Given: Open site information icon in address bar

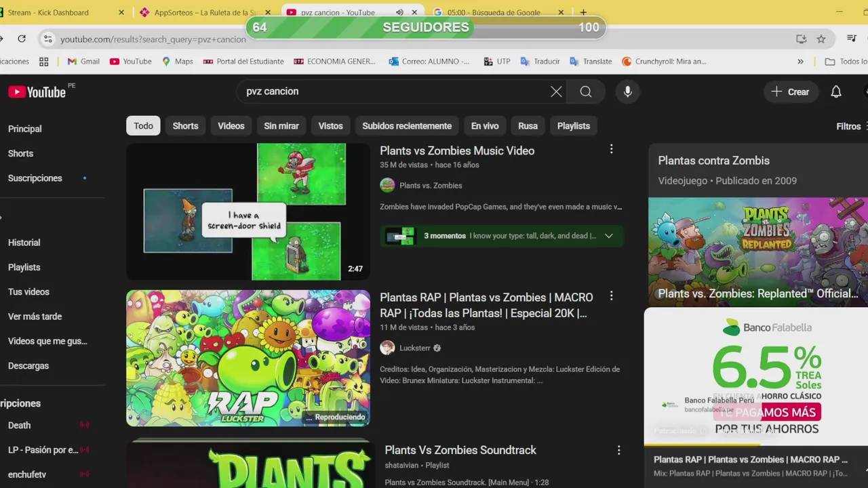Looking at the screenshot, I should point(47,39).
